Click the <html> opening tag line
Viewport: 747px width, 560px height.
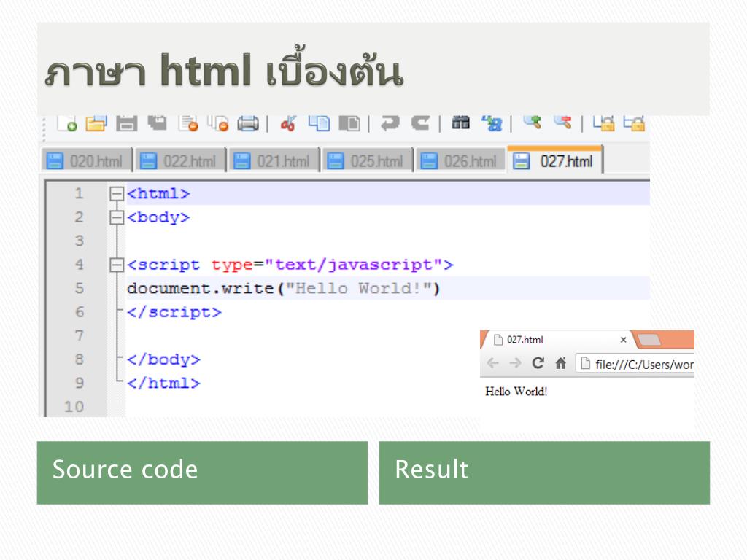coord(158,194)
